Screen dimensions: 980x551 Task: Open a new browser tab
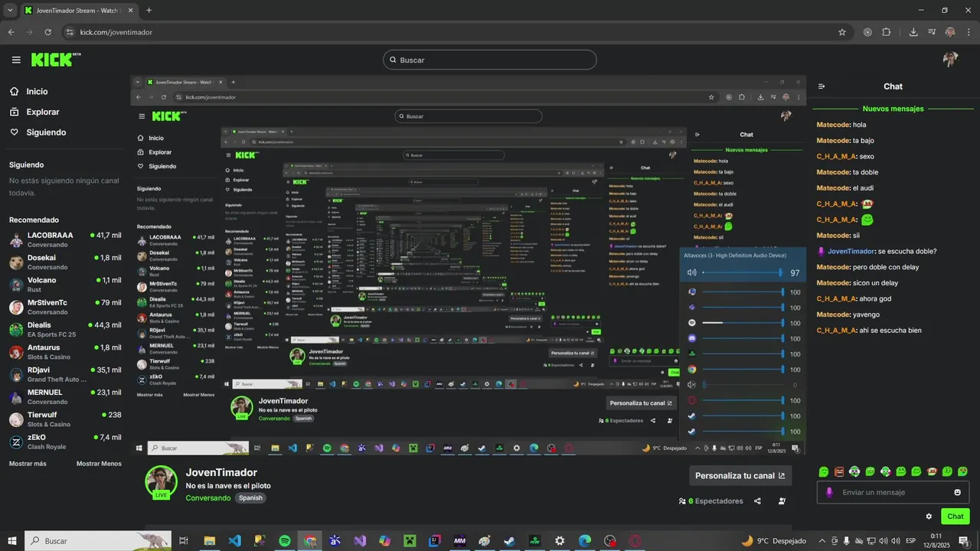click(x=149, y=10)
